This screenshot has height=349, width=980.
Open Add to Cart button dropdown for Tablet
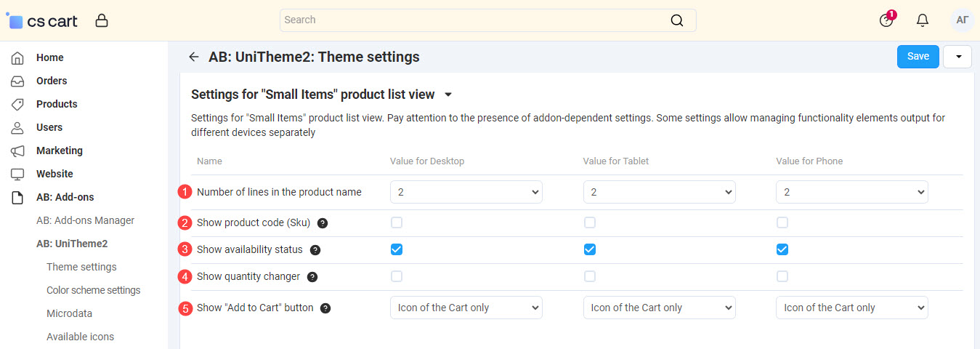point(660,308)
